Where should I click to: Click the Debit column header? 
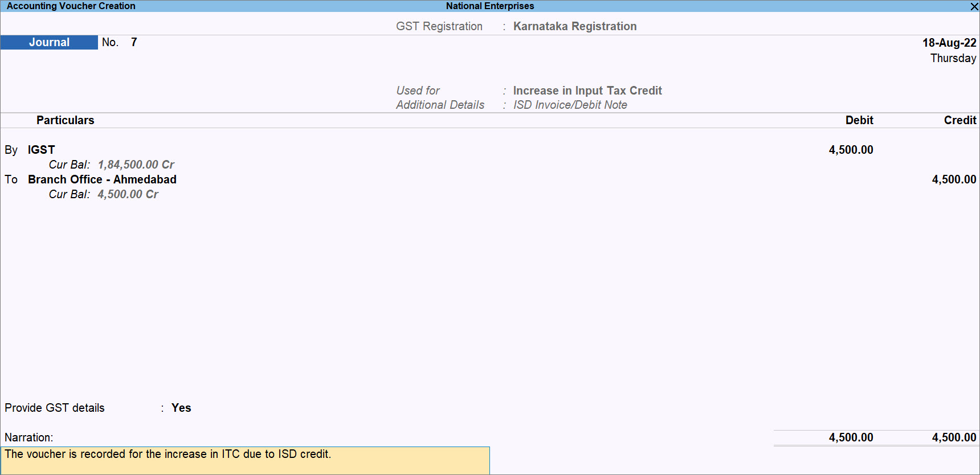tap(859, 120)
